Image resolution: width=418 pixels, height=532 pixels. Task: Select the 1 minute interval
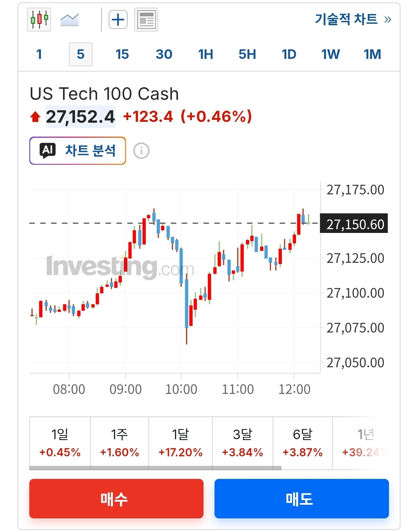click(x=39, y=54)
